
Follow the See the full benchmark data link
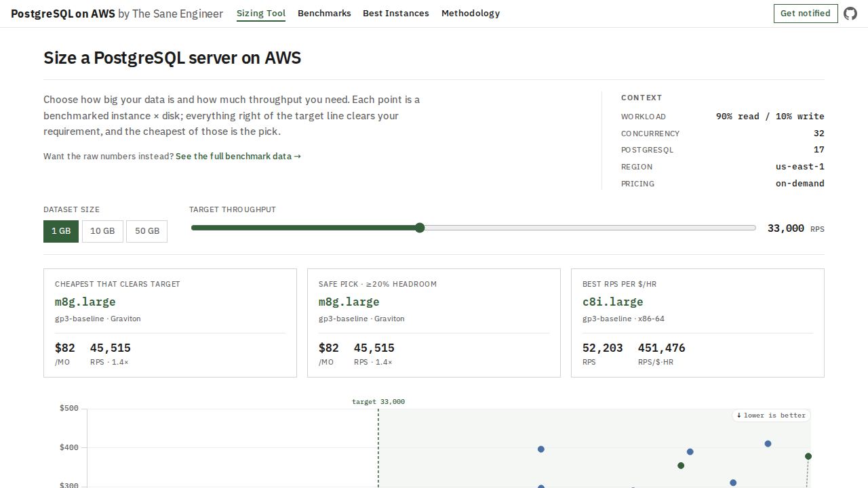coord(238,157)
